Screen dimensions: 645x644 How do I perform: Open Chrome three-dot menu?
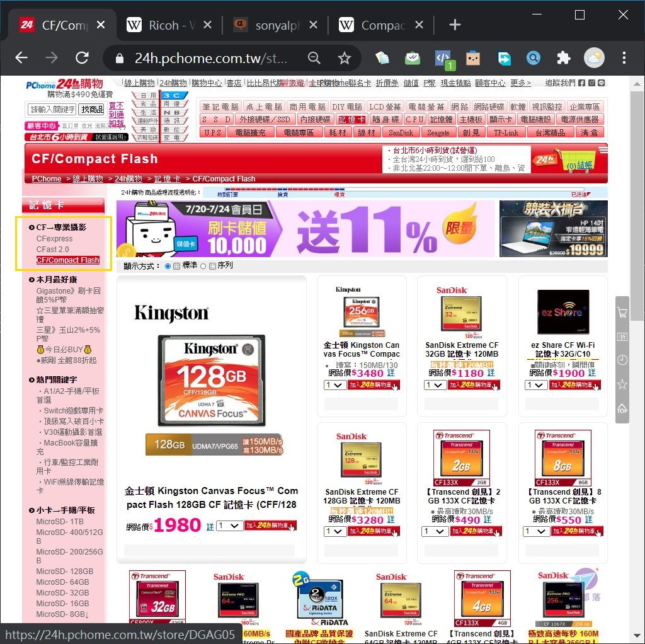tap(624, 58)
